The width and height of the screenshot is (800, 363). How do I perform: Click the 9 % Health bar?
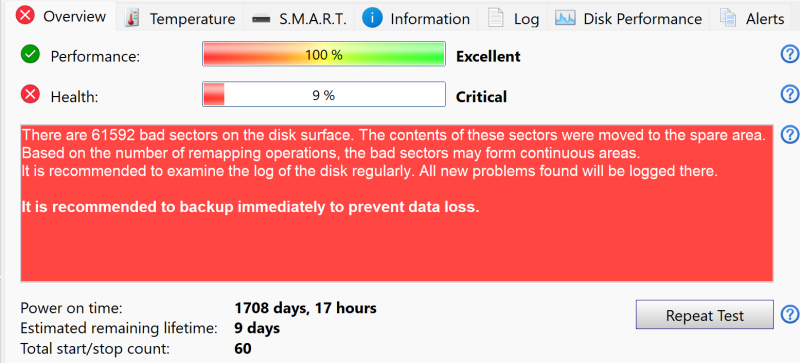tap(324, 94)
